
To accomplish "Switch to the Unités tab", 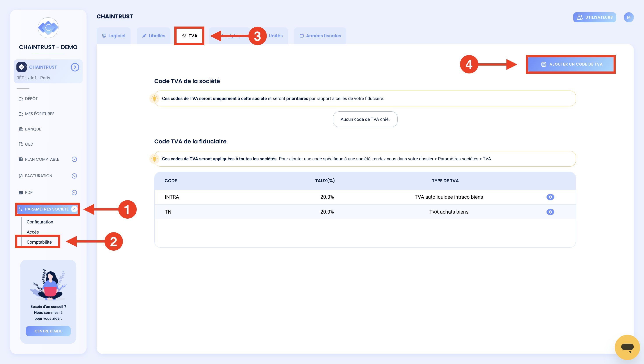I will pos(275,36).
